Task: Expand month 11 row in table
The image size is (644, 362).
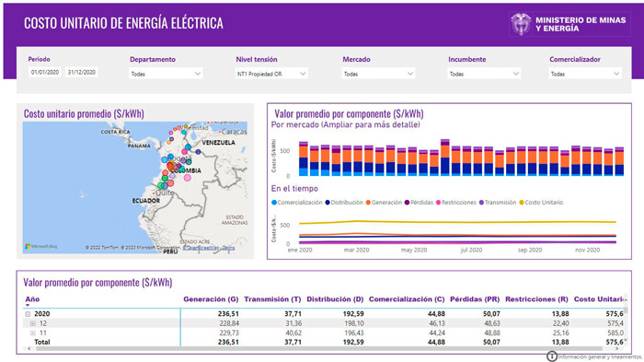Action: pyautogui.click(x=33, y=333)
